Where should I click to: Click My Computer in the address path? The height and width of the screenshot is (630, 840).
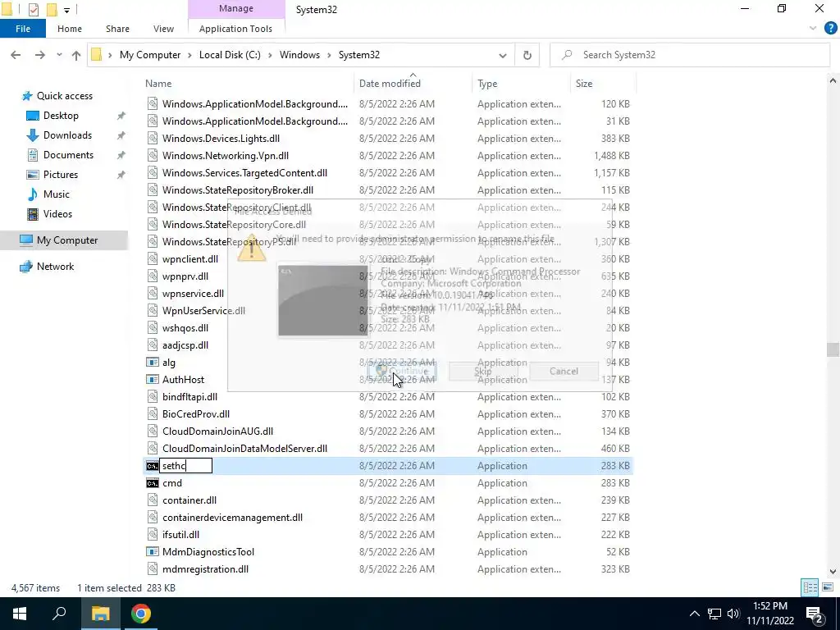click(150, 55)
